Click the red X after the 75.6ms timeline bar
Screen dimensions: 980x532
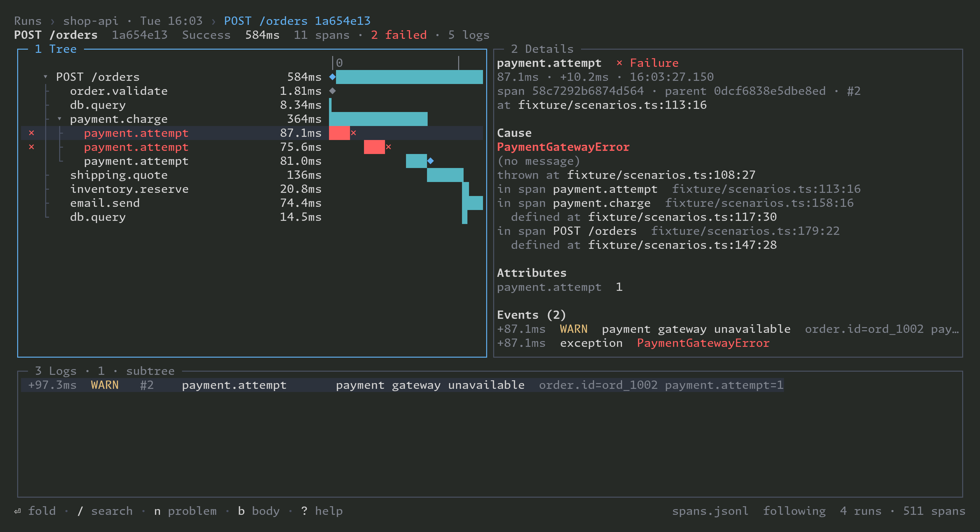click(x=388, y=147)
